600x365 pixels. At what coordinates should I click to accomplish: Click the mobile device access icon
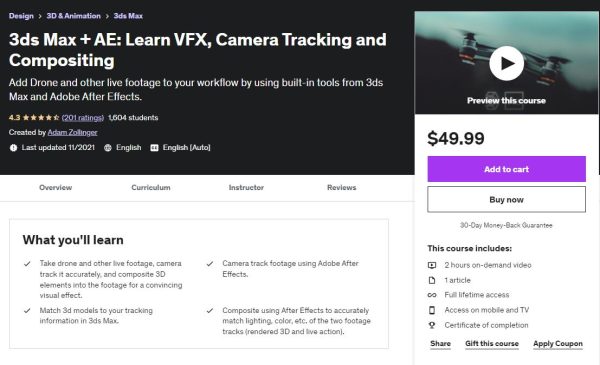tap(432, 310)
